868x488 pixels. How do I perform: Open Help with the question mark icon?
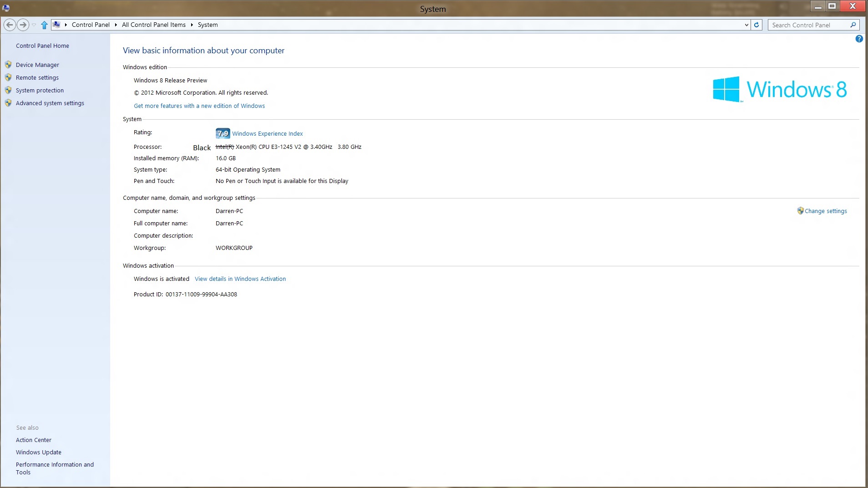click(x=859, y=39)
